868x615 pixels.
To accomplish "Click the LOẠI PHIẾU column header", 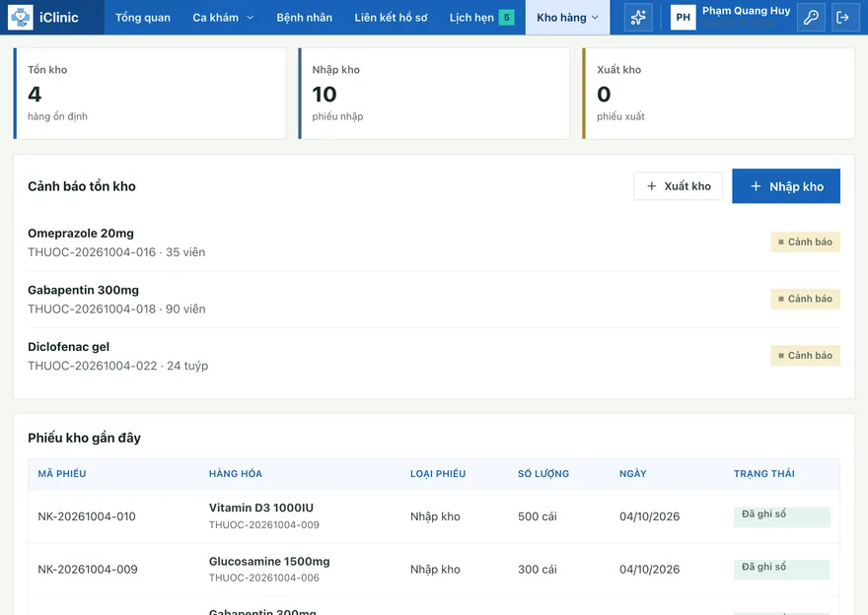I will 438,473.
